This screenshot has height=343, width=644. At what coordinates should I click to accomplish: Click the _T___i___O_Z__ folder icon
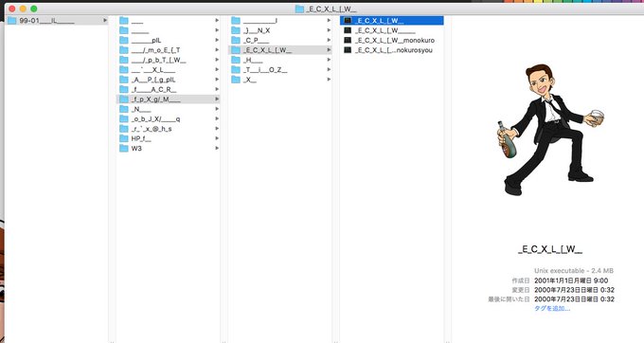[236, 70]
